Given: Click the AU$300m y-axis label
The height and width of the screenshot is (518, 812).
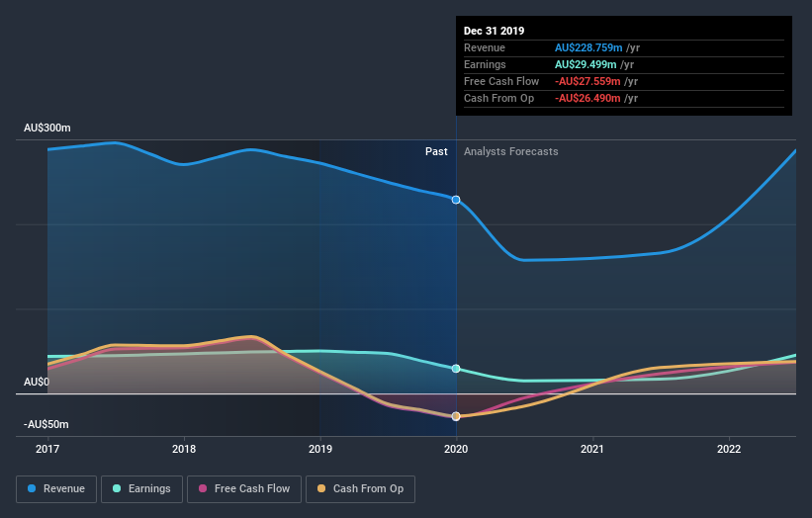Looking at the screenshot, I should 47,128.
